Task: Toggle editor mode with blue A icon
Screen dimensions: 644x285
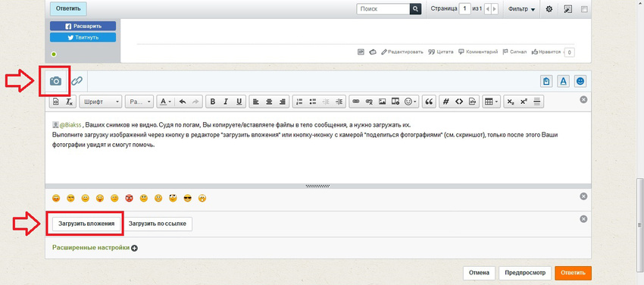Action: point(563,81)
